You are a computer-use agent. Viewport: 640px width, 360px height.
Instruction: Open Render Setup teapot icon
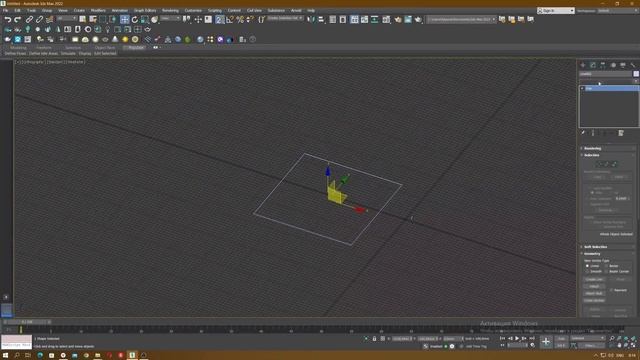click(x=398, y=19)
